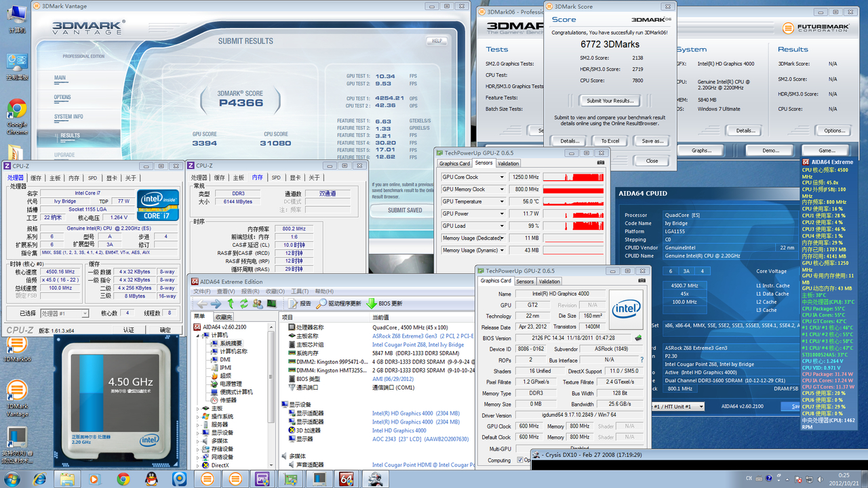
Task: Click Options button in 3DMark06 Results
Action: [x=834, y=131]
